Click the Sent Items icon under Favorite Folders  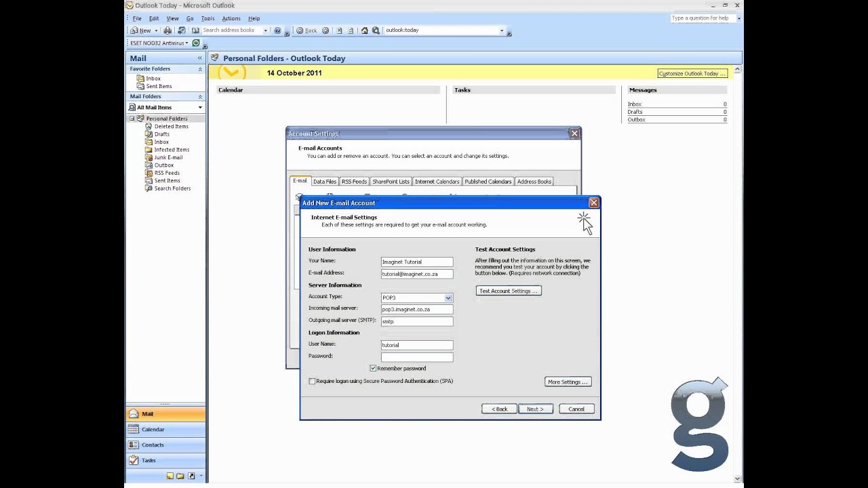pyautogui.click(x=140, y=86)
